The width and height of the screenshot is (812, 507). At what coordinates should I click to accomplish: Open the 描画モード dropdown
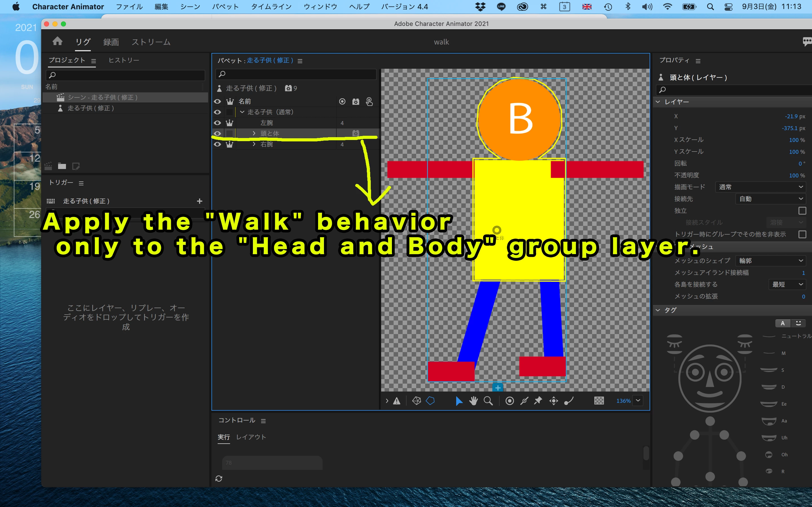coord(761,187)
